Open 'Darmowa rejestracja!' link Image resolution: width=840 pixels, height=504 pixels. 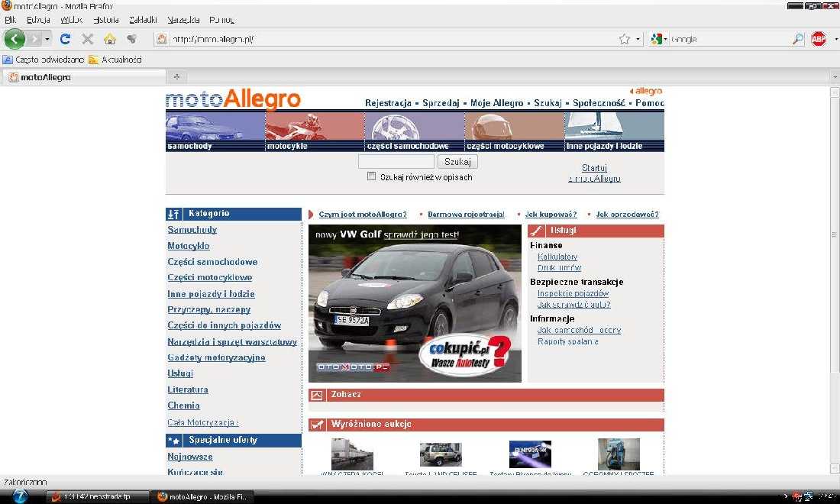tap(466, 215)
